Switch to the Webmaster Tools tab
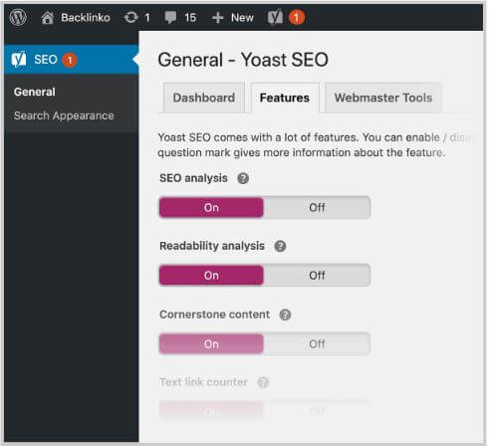 coord(383,98)
